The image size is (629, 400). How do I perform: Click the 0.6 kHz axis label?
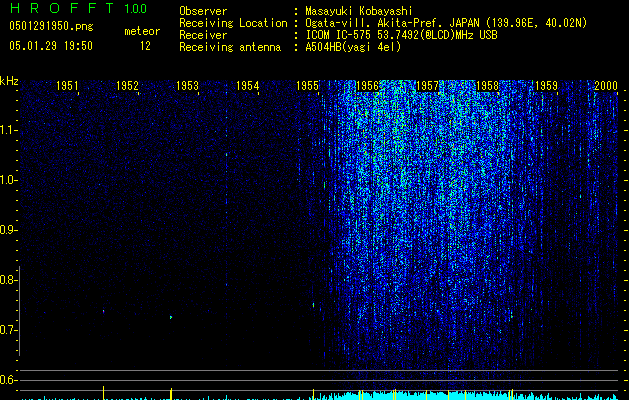pos(8,380)
